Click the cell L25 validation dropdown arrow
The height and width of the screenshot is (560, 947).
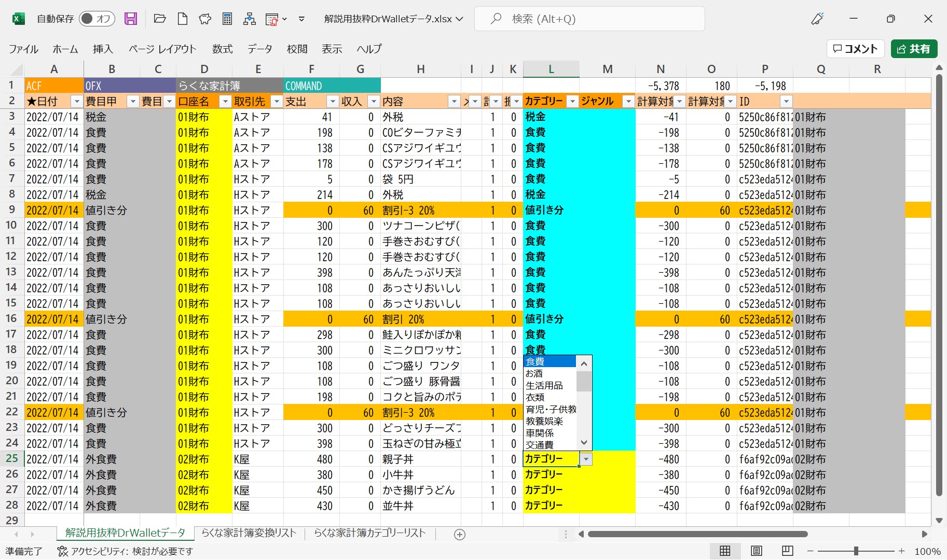tap(586, 459)
